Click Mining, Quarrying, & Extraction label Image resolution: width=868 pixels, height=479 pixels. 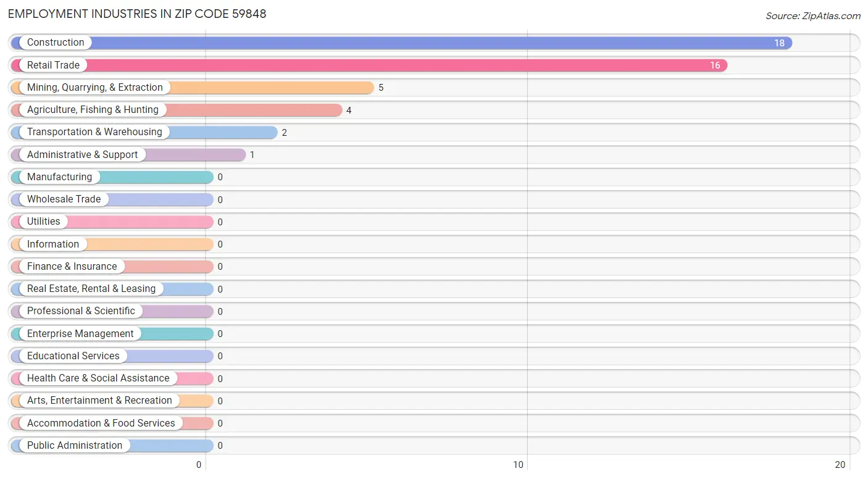click(95, 88)
